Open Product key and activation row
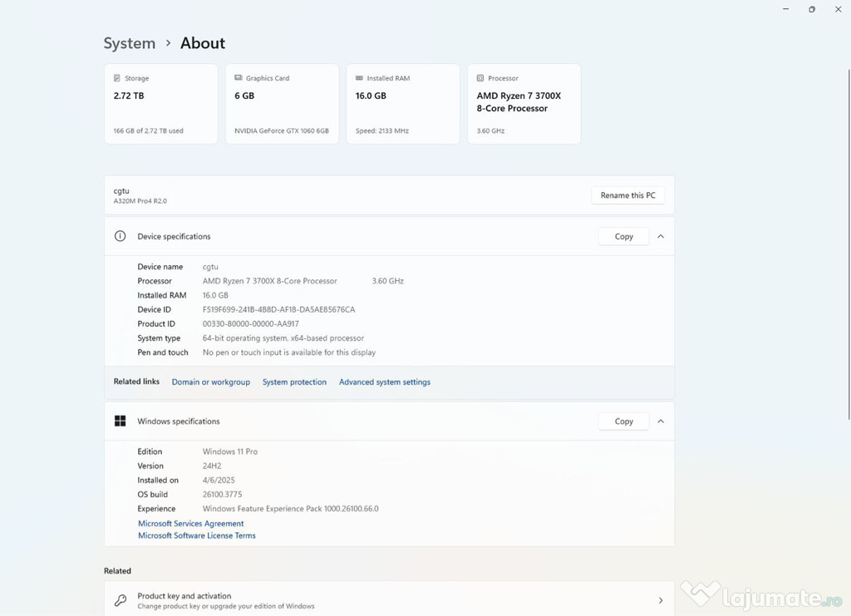Screen dimensions: 851x616 389,599
